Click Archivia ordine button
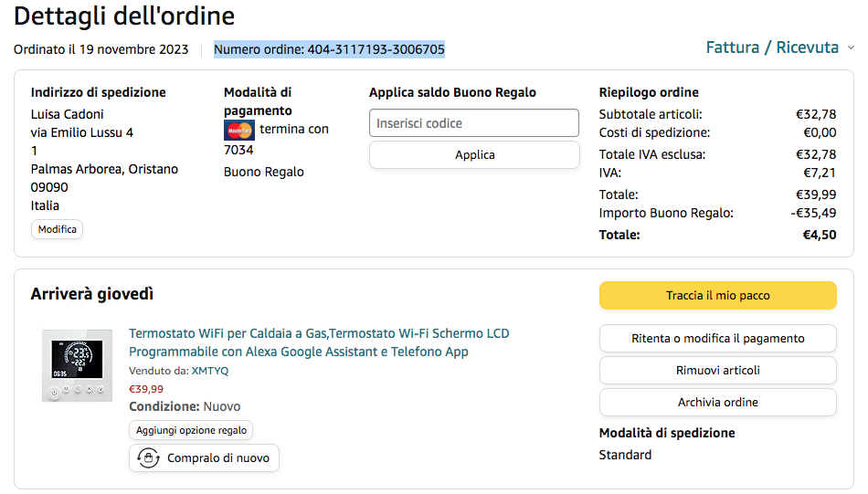The image size is (868, 494). coord(717,403)
